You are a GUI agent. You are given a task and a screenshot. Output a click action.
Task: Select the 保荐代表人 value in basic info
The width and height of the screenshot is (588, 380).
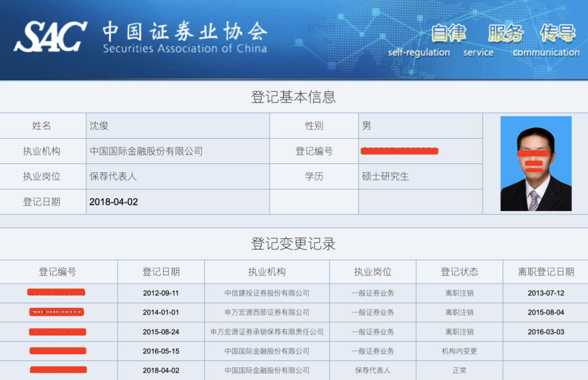click(x=113, y=176)
